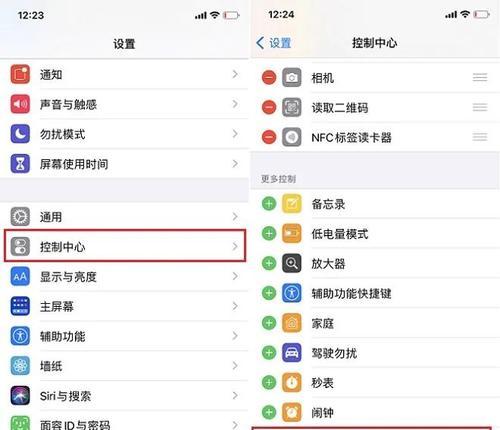Open the 辅助功能 settings row
The width and height of the screenshot is (500, 430).
click(125, 336)
